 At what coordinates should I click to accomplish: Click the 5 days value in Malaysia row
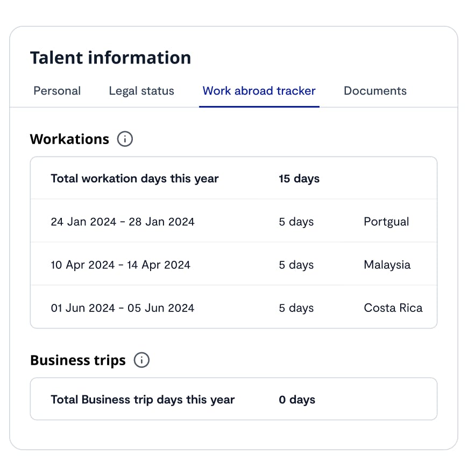coord(296,265)
